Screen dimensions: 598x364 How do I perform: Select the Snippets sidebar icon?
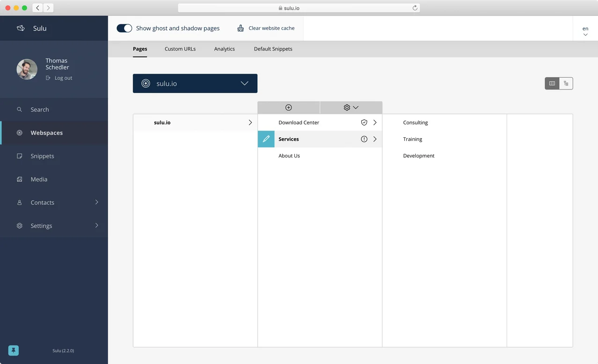click(x=19, y=156)
